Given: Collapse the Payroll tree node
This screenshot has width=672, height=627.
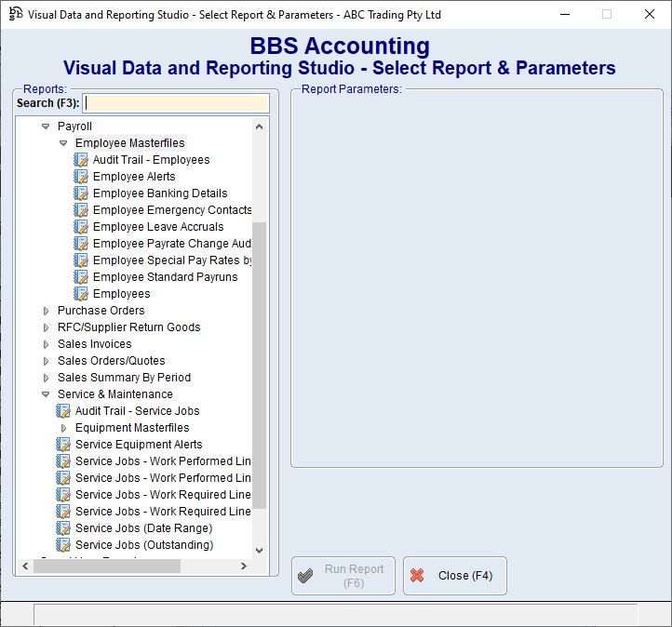Looking at the screenshot, I should pyautogui.click(x=46, y=127).
